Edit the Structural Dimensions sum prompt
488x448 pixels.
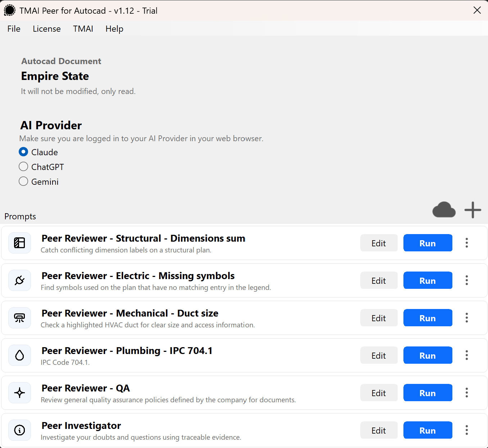point(379,243)
